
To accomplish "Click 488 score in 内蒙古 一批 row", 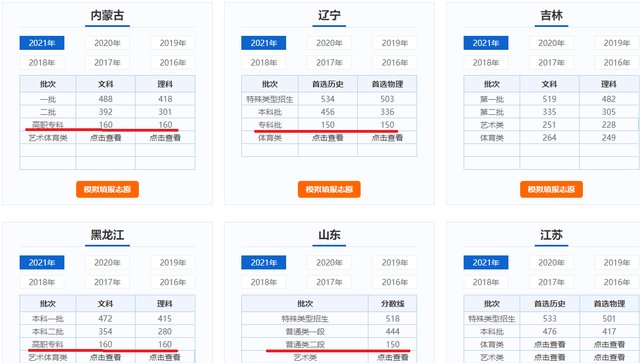I will coord(105,99).
